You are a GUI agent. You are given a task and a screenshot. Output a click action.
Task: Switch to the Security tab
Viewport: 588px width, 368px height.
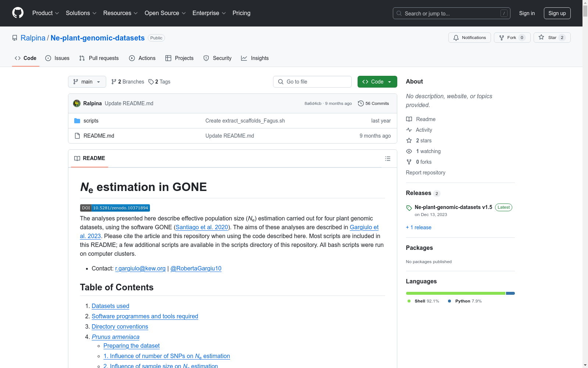point(218,58)
